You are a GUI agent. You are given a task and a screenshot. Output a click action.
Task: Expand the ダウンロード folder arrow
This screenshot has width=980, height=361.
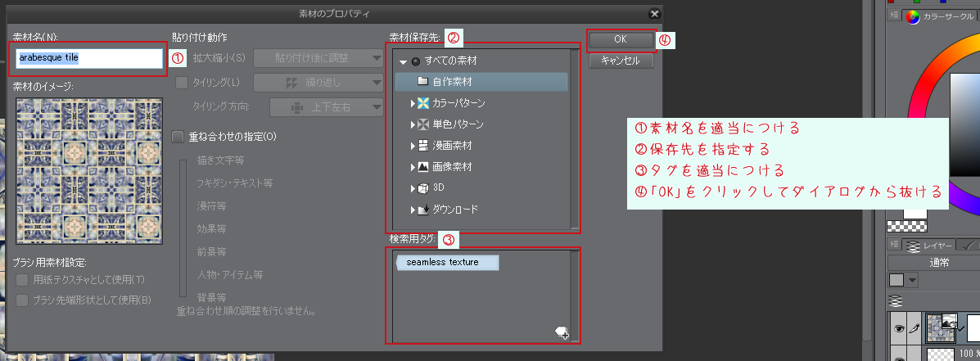(x=413, y=210)
